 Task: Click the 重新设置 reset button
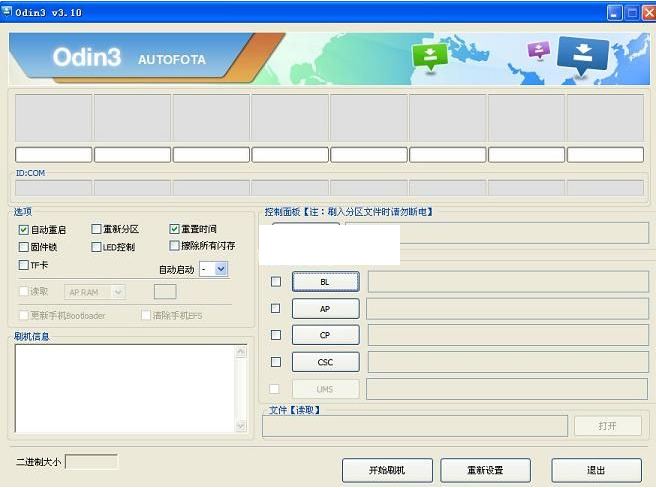[485, 470]
